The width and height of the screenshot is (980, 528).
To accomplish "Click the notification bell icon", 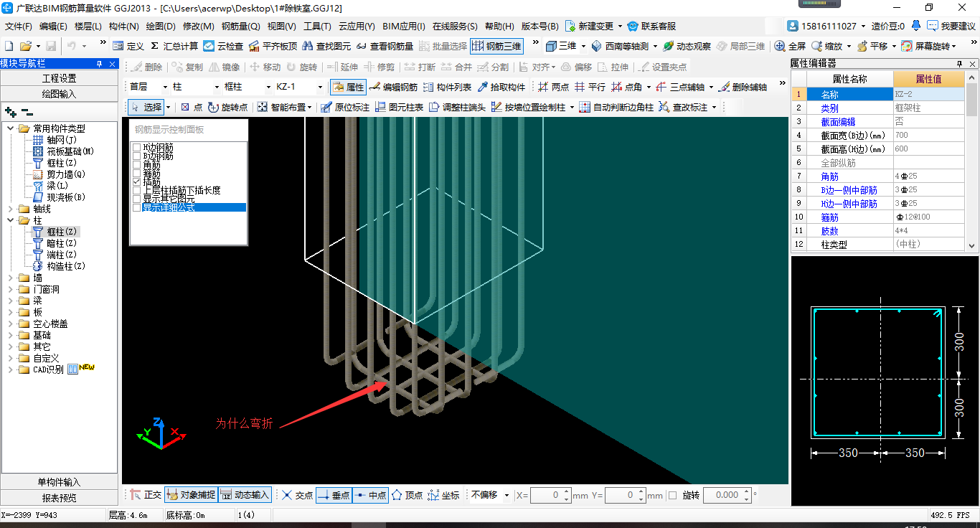I will [916, 26].
